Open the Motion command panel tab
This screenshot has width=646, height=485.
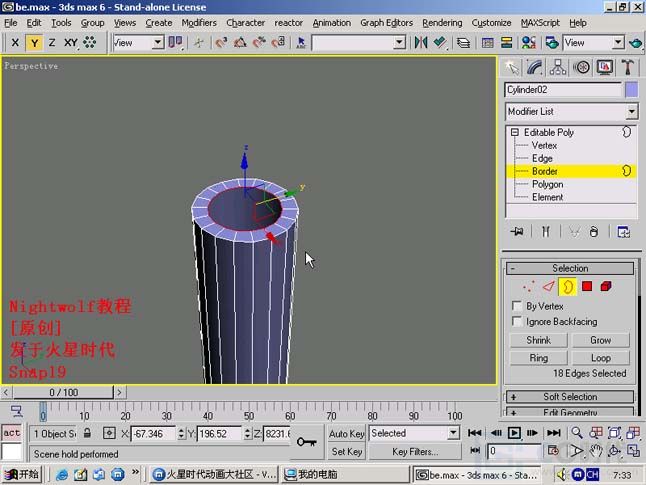[581, 67]
